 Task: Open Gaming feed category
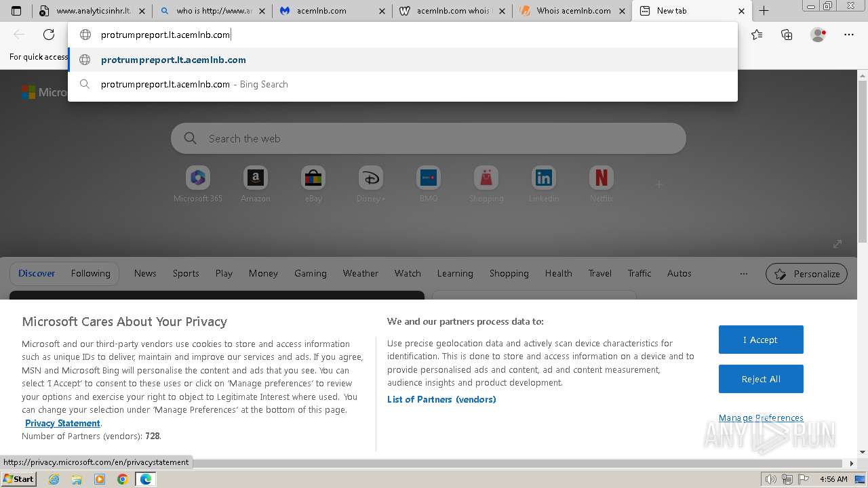click(311, 273)
